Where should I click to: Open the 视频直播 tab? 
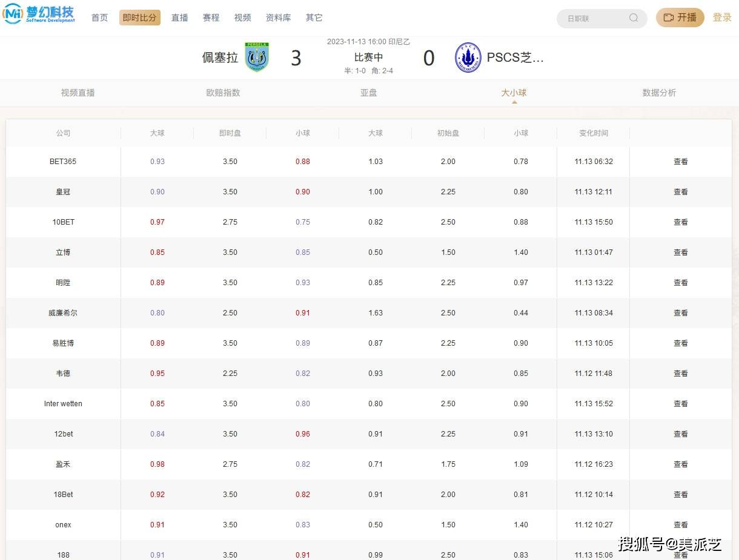pyautogui.click(x=78, y=93)
